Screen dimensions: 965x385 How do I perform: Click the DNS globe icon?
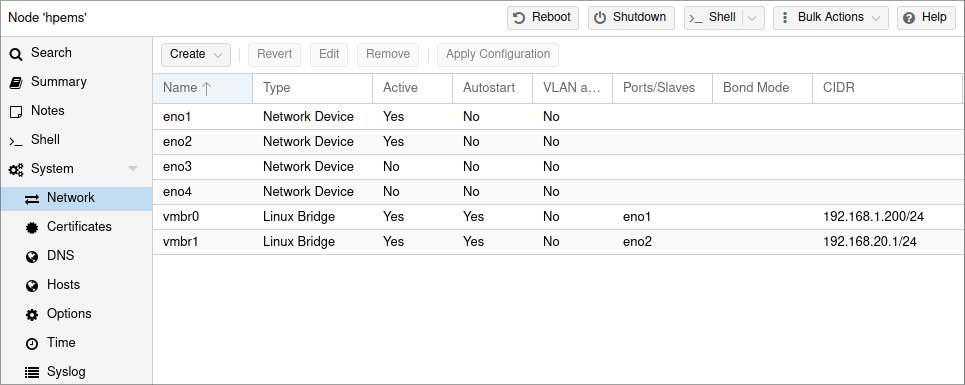point(31,256)
